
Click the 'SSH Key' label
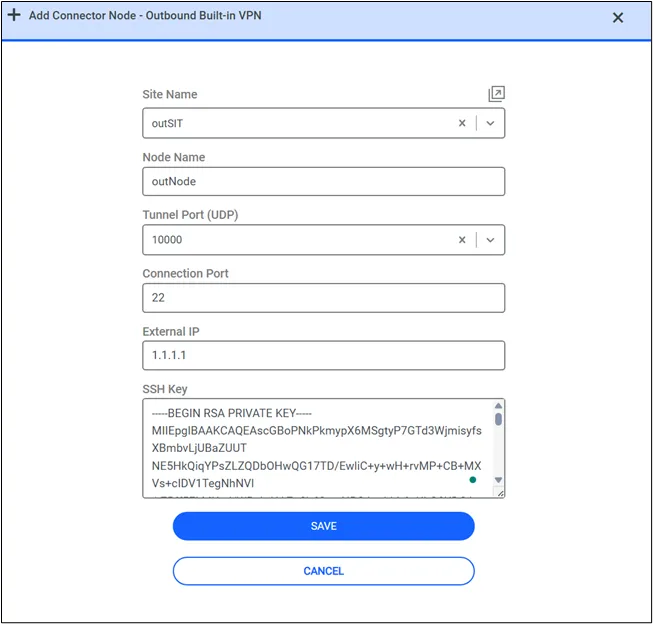point(165,389)
